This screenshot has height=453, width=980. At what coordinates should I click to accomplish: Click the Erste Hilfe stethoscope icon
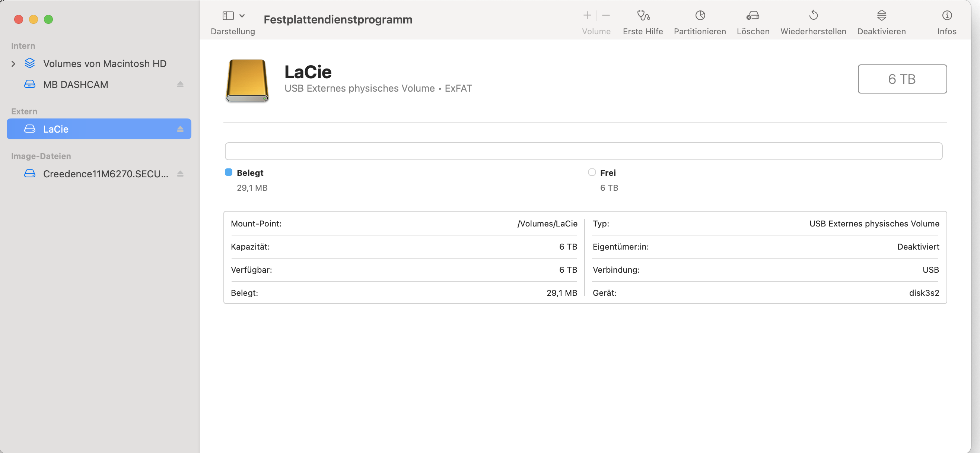coord(643,16)
